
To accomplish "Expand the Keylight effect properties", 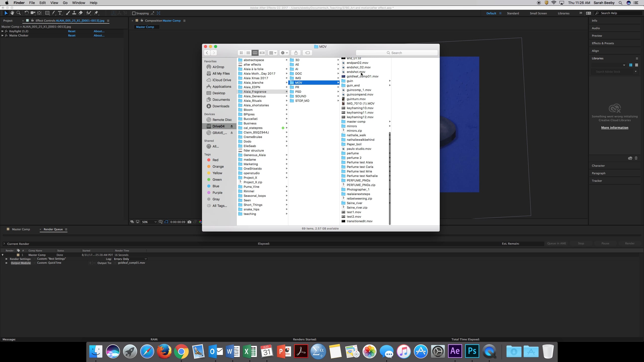I will click(3, 31).
